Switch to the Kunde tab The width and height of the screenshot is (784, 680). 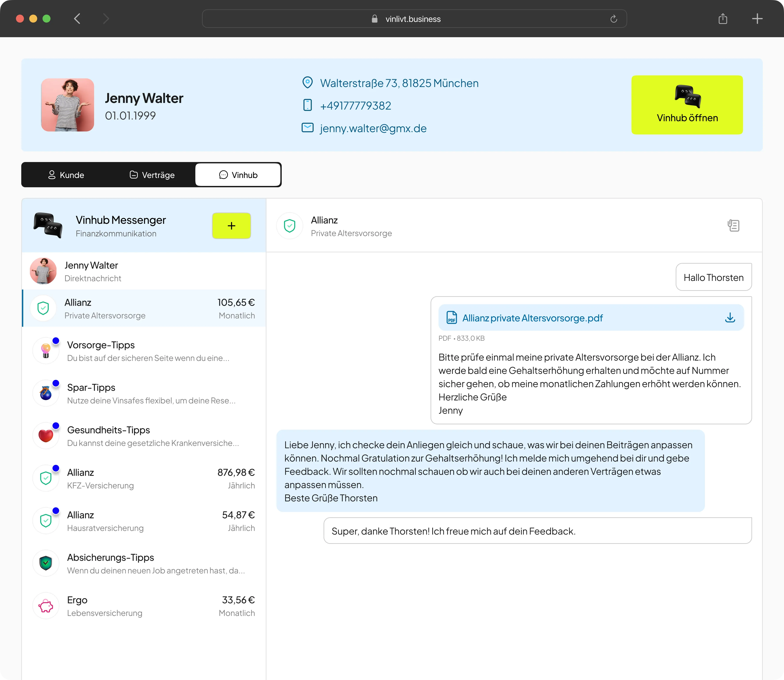pos(66,175)
